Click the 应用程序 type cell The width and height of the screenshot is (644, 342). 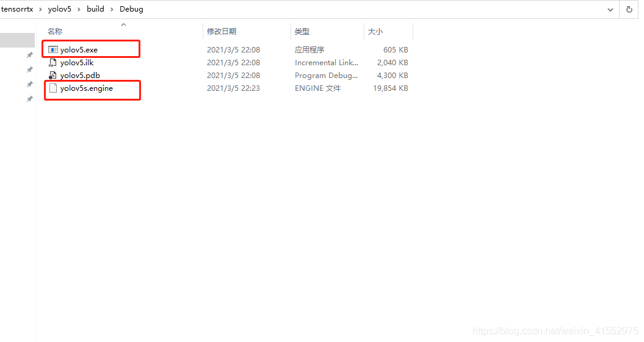[x=309, y=49]
